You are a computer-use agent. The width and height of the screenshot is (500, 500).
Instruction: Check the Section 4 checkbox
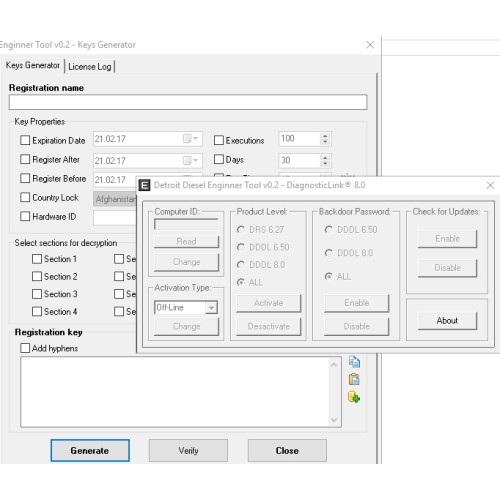click(x=37, y=311)
